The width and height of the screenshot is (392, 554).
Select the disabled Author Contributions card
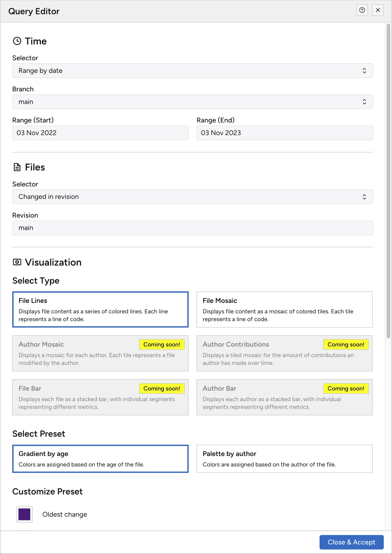pos(284,353)
